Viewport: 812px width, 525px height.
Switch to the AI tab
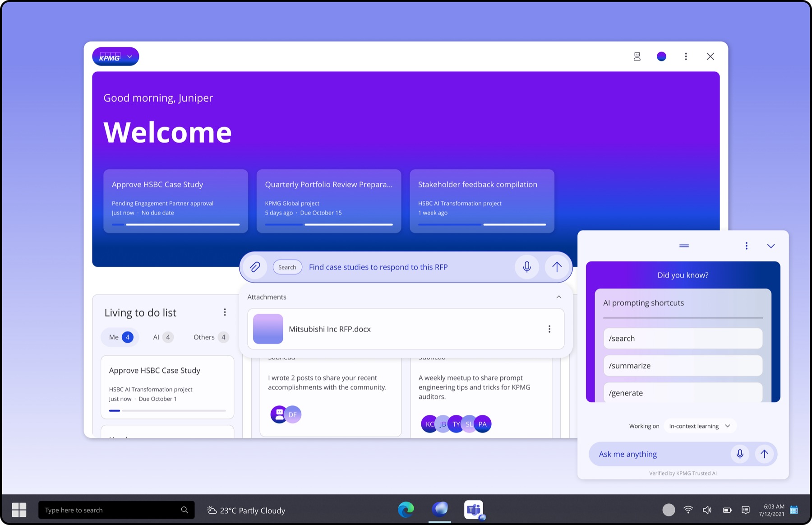[x=162, y=337]
